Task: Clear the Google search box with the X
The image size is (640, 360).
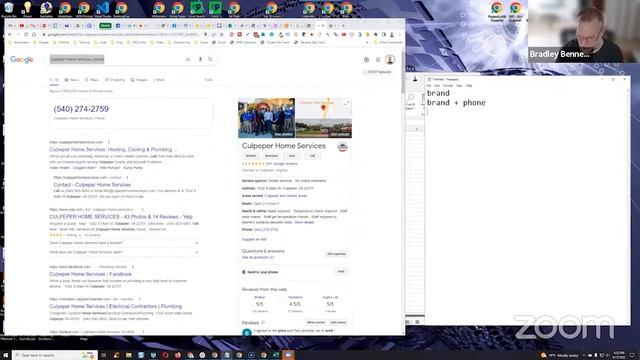Action: click(x=188, y=60)
